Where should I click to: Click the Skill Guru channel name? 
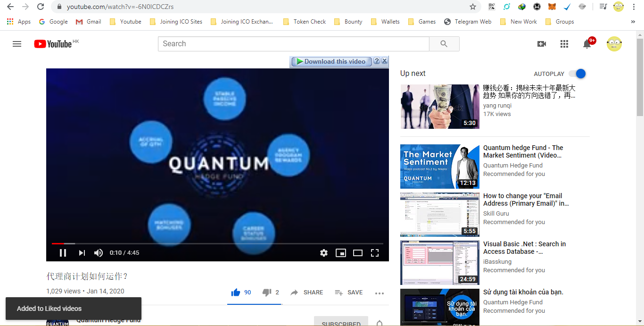[496, 213]
